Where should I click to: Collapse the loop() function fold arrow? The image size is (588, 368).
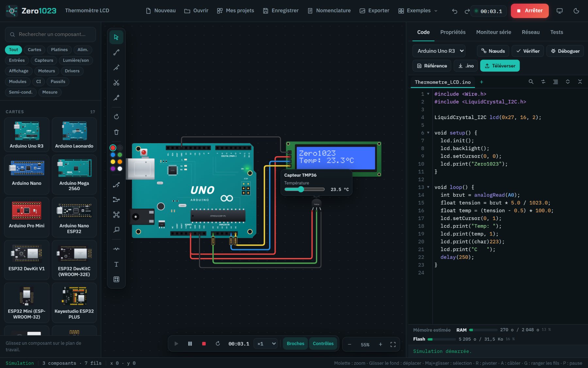point(428,187)
